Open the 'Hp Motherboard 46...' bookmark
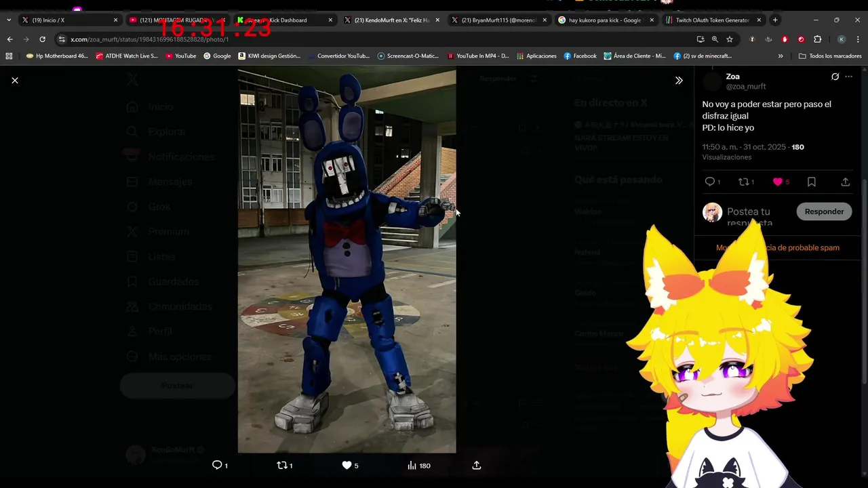 [57, 56]
